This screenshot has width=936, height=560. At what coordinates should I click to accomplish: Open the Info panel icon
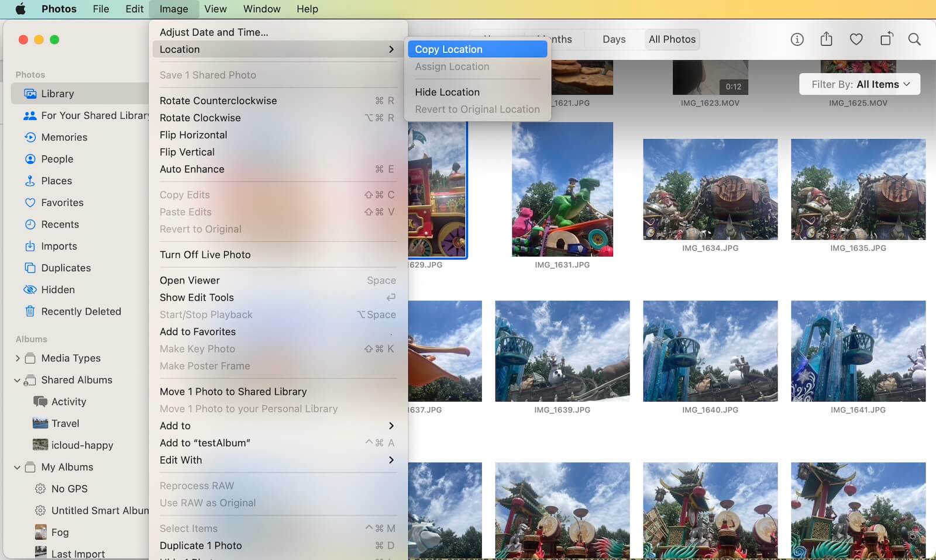point(797,39)
